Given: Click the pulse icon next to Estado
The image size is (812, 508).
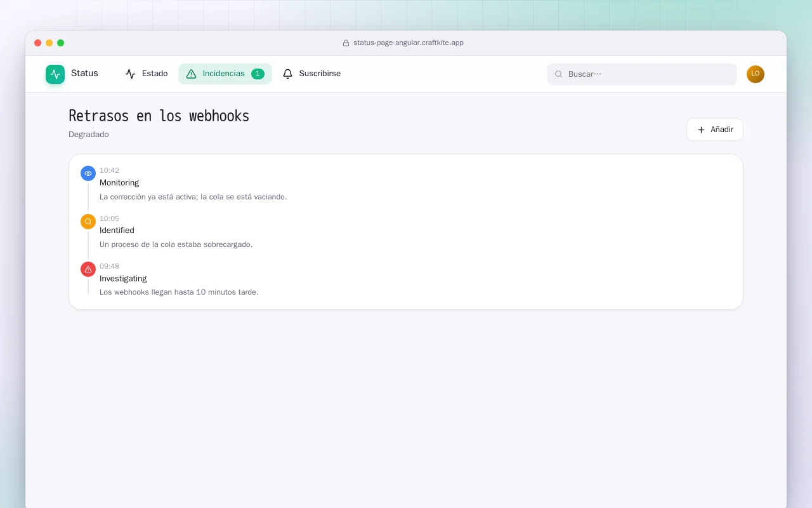Looking at the screenshot, I should tap(131, 74).
